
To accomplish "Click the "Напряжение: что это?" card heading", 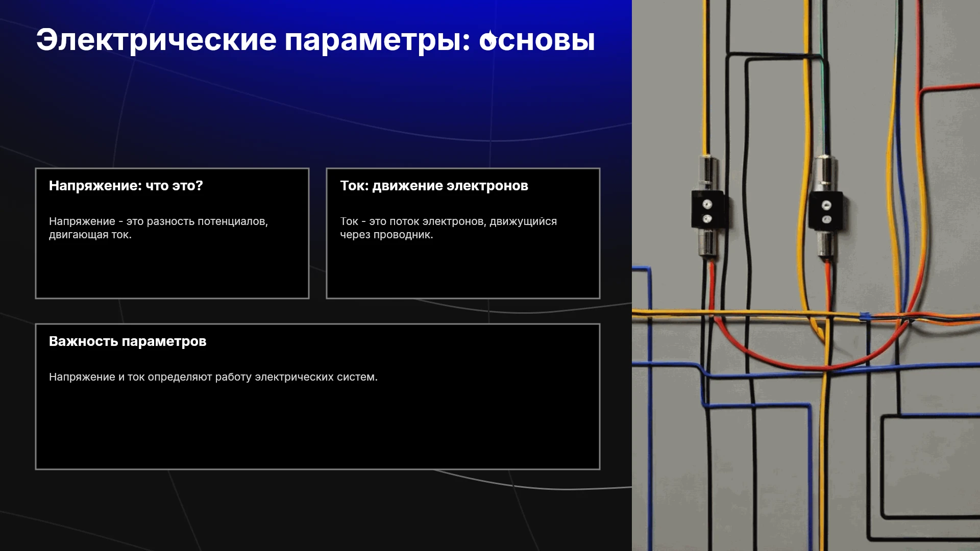I will [126, 186].
